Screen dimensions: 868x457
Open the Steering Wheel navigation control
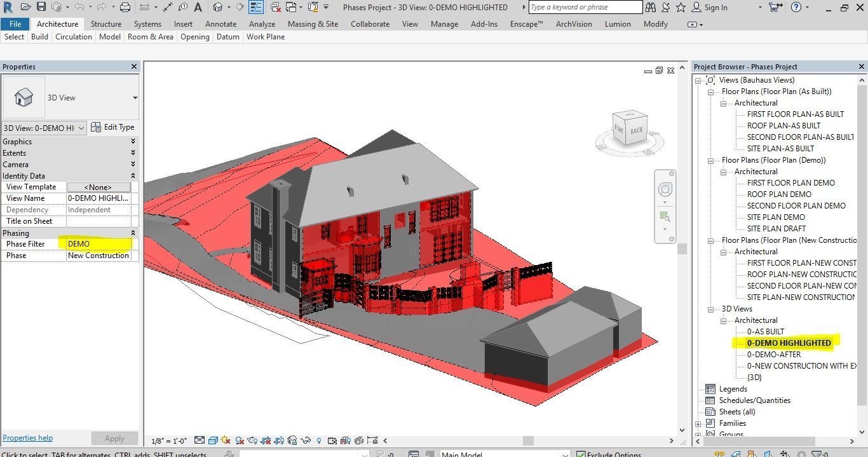click(665, 189)
